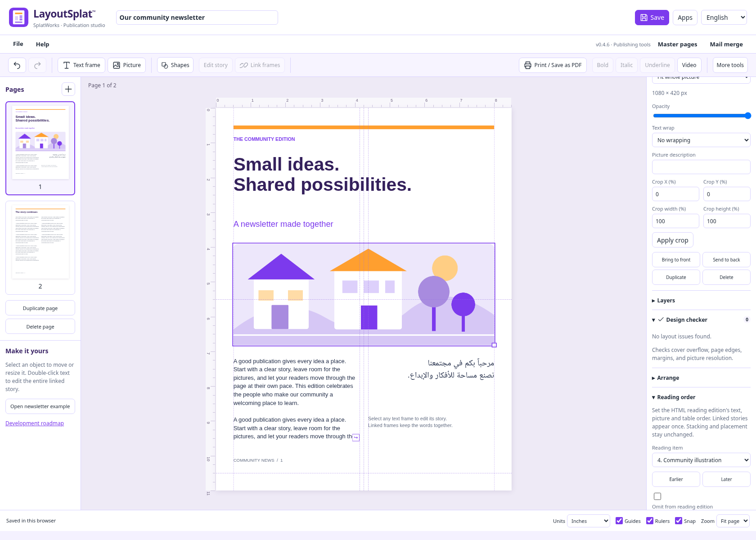This screenshot has height=540, width=756.
Task: Toggle the Guides checkbox
Action: click(619, 521)
